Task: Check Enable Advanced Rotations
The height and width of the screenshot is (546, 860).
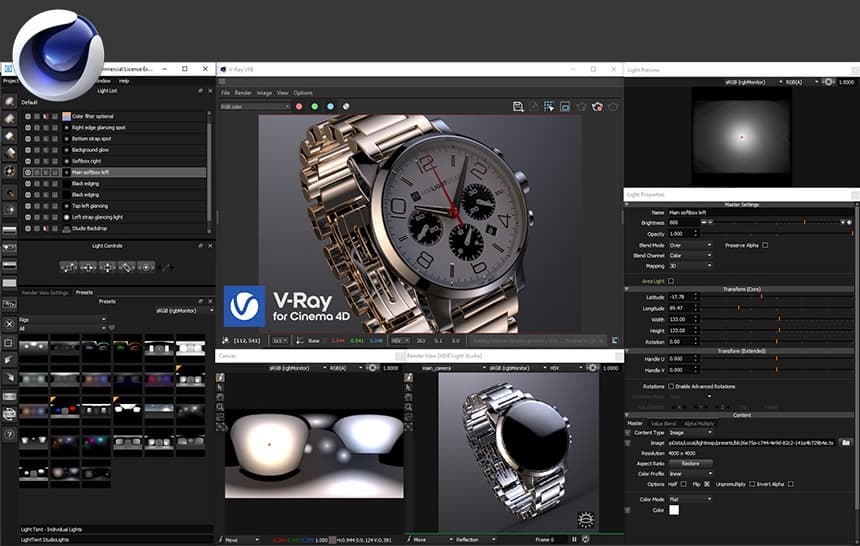Action: [671, 386]
